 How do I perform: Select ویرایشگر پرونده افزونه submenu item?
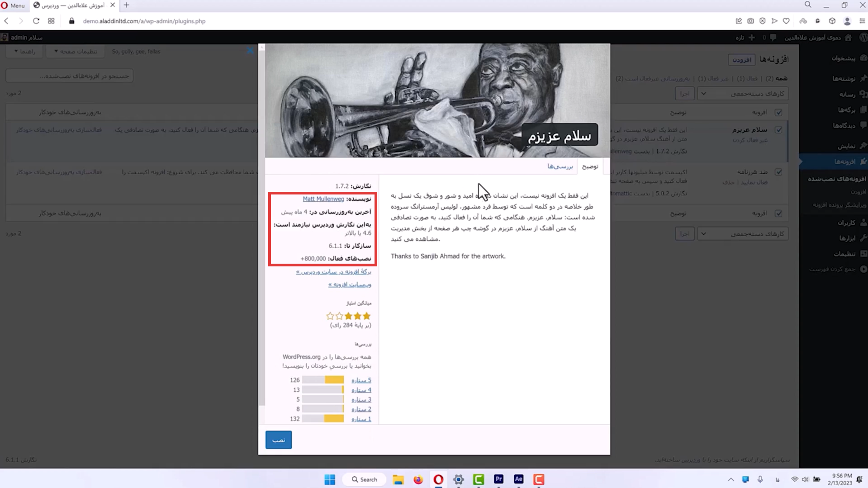[x=840, y=205]
